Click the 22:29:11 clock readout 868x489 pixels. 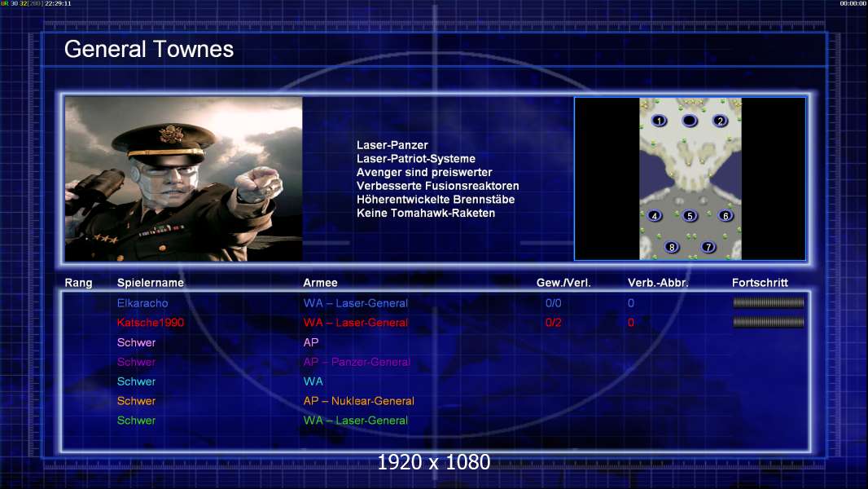click(x=58, y=3)
